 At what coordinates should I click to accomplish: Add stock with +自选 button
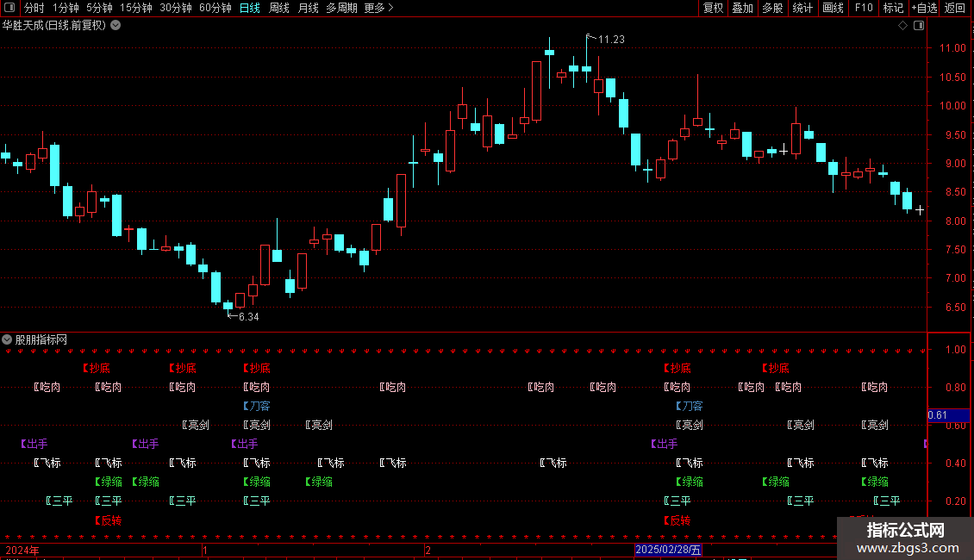click(x=924, y=8)
